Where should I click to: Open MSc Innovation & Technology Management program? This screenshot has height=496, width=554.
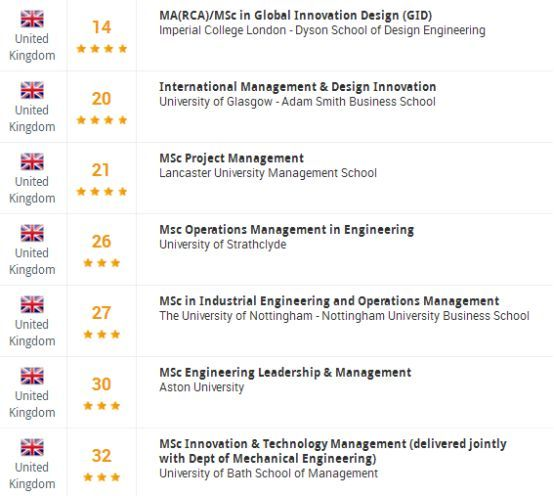coord(333,451)
